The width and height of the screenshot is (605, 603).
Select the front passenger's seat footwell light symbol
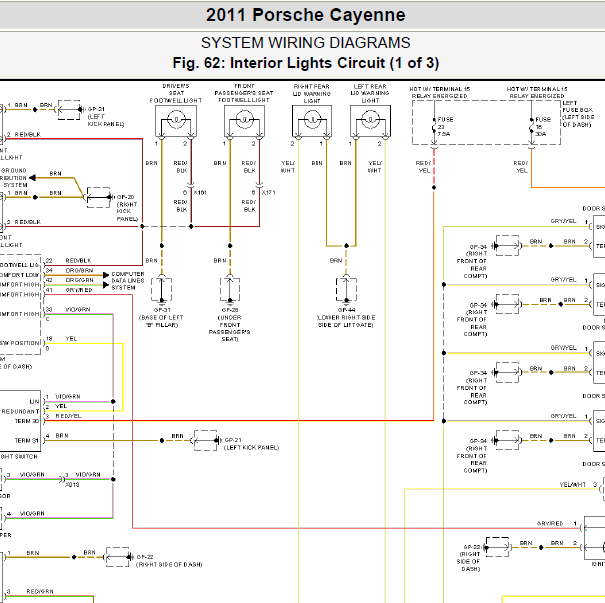point(244,121)
